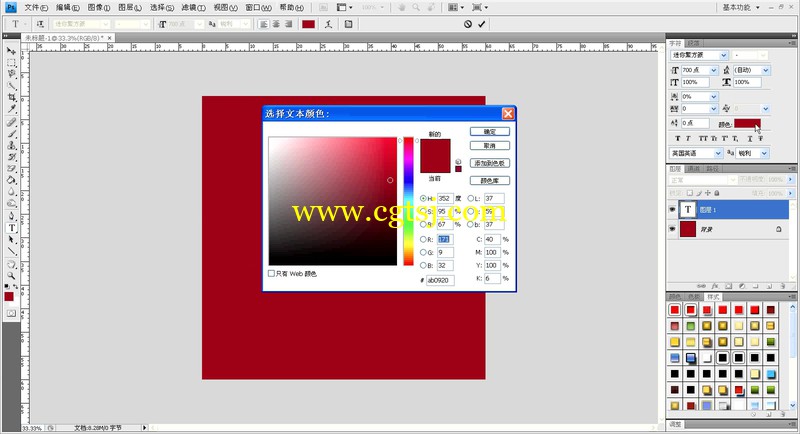Viewport: 800px width, 434px height.
Task: Select the G green radio button
Action: click(423, 252)
